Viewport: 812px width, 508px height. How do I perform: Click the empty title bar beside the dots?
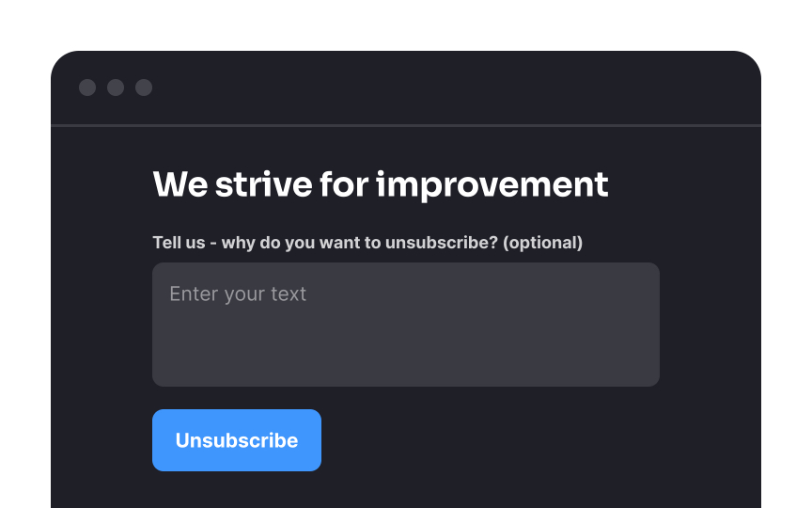click(456, 87)
